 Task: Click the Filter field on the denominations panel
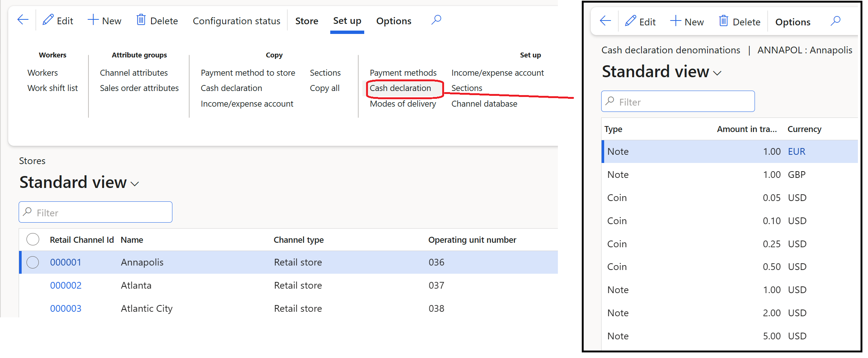[x=678, y=101]
